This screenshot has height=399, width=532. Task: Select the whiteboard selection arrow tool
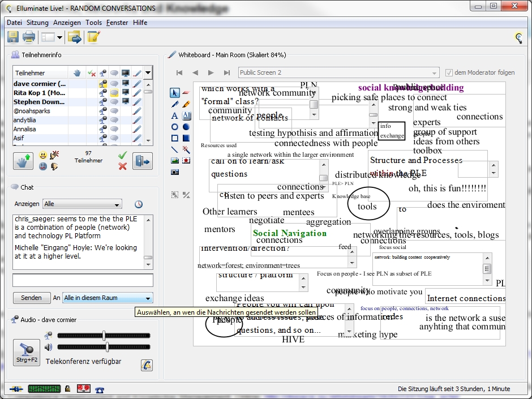(x=175, y=93)
